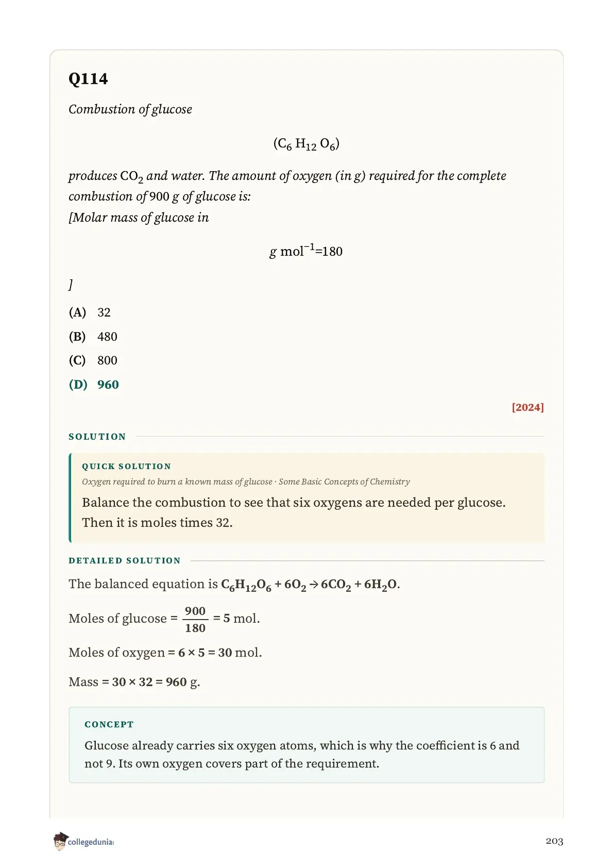Click the SOLUTION section header
613x868 pixels.
[x=97, y=437]
